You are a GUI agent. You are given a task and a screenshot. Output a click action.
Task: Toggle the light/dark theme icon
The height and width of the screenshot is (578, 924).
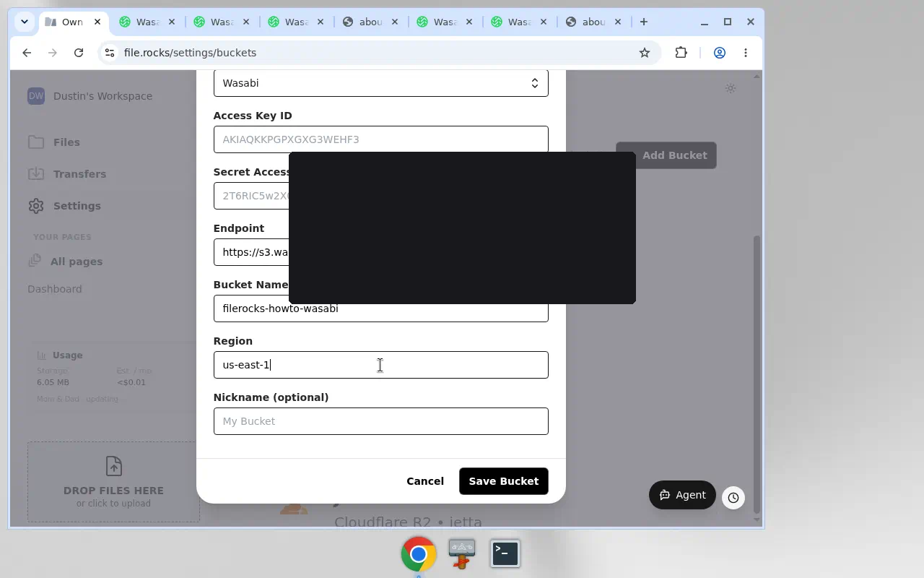(x=731, y=88)
